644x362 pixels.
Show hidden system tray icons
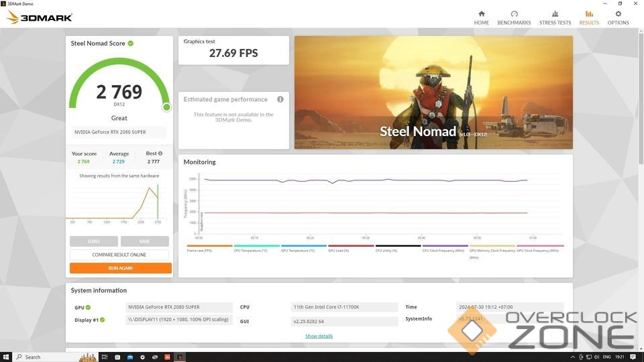tap(572, 357)
